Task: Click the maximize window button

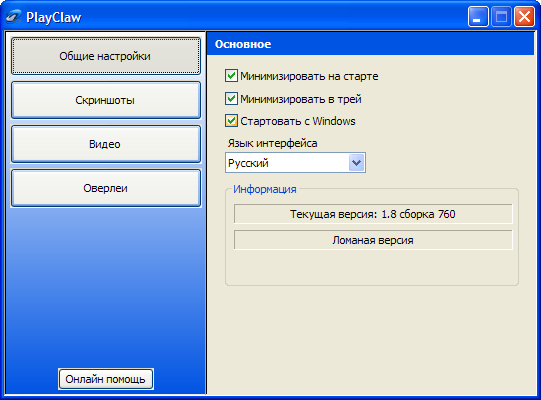Action: pos(501,17)
